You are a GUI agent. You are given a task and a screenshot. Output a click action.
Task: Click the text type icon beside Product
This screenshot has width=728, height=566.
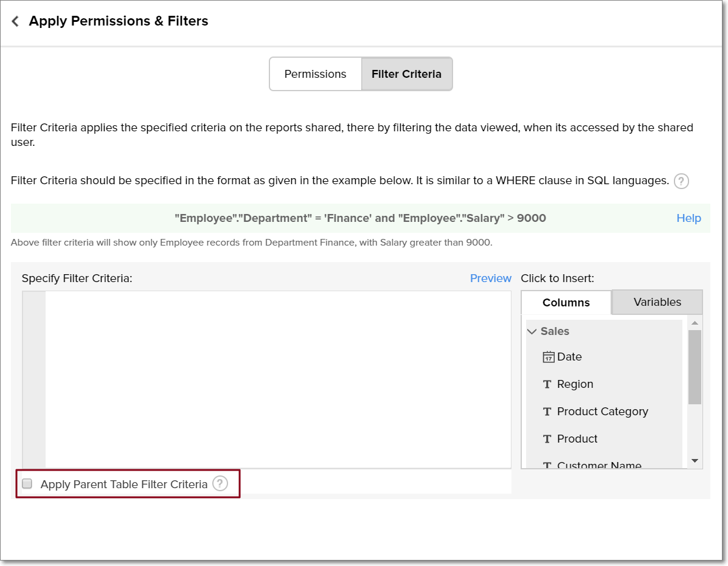point(547,439)
